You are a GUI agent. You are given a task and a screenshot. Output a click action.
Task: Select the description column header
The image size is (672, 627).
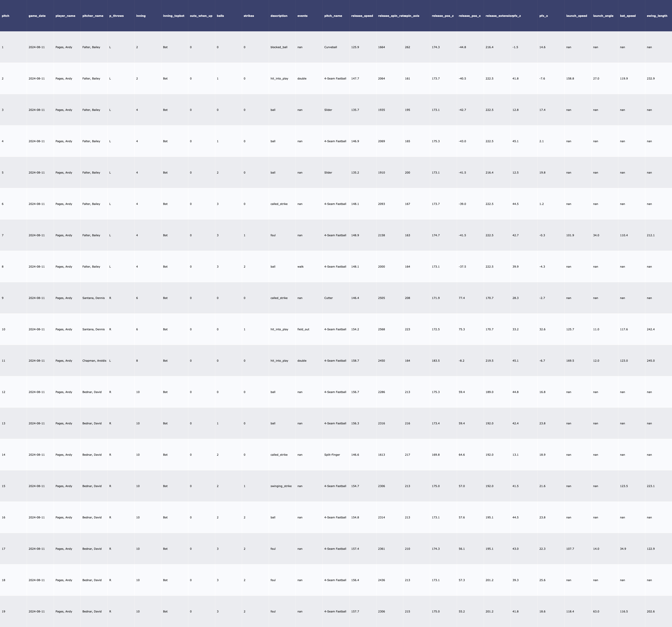point(279,16)
